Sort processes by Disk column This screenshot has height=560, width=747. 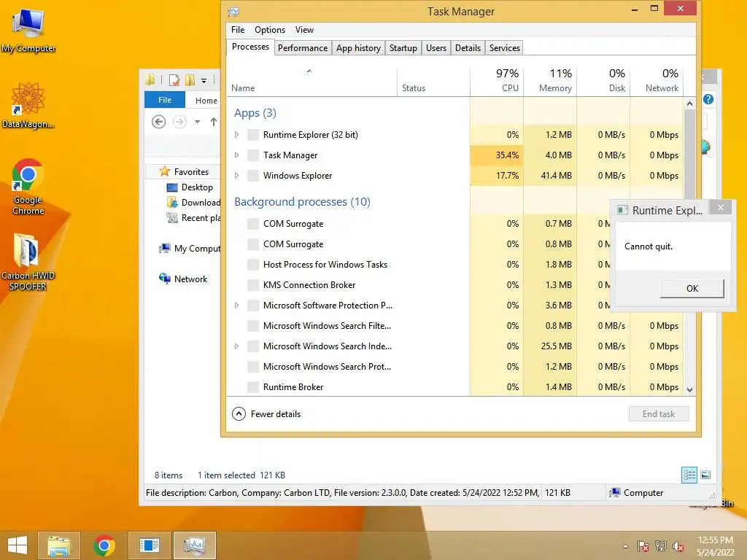pos(603,80)
